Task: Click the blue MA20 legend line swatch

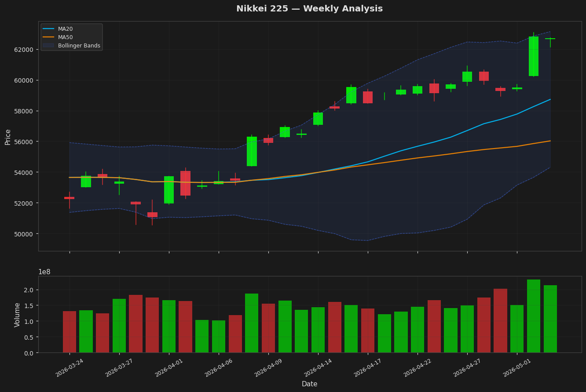Action: pyautogui.click(x=49, y=29)
